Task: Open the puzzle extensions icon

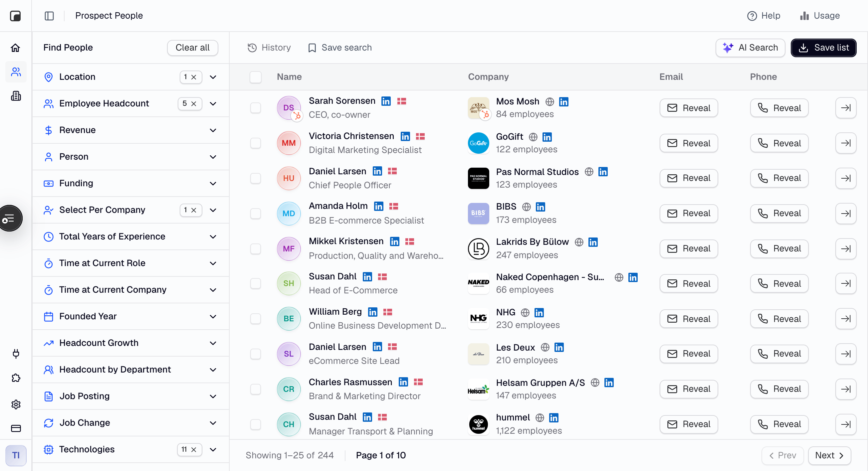Action: tap(16, 378)
